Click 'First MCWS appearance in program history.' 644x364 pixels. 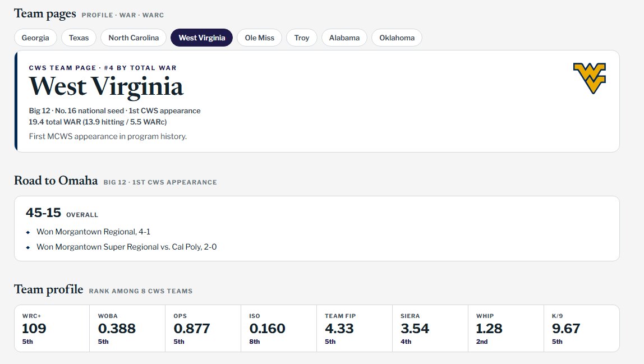[108, 136]
